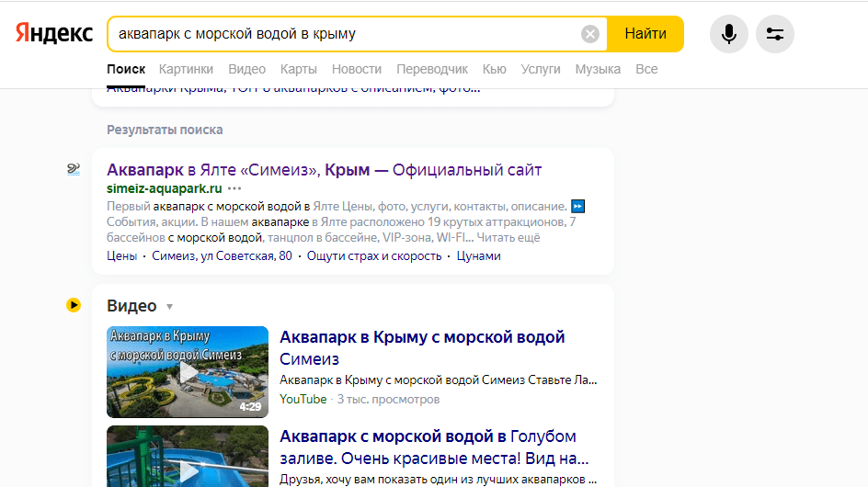Click the simeiz-aquapark site favicon
The width and height of the screenshot is (868, 487).
(74, 170)
